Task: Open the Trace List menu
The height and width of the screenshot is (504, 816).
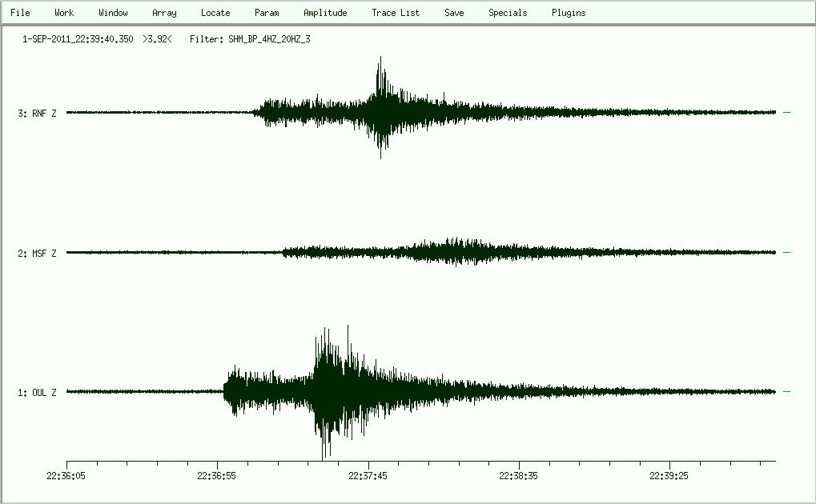Action: tap(396, 13)
